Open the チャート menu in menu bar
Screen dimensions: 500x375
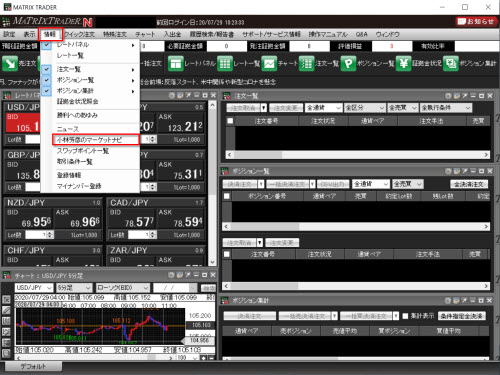click(145, 34)
